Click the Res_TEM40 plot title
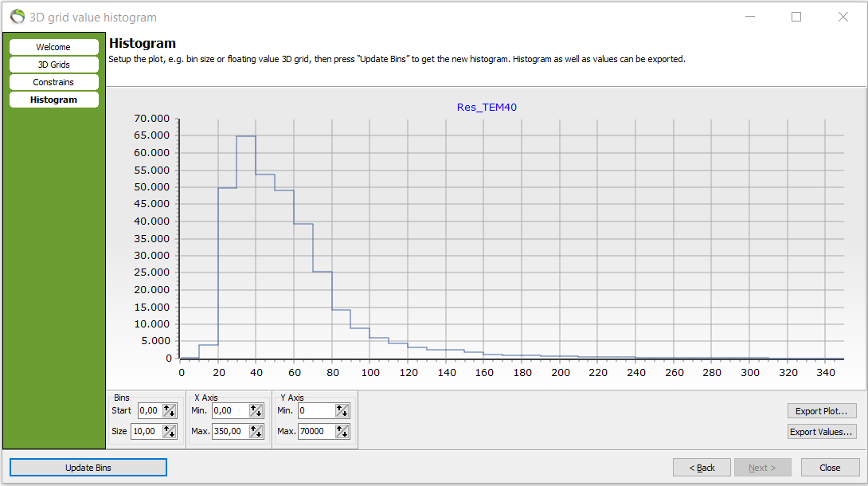The width and height of the screenshot is (868, 486). (487, 108)
